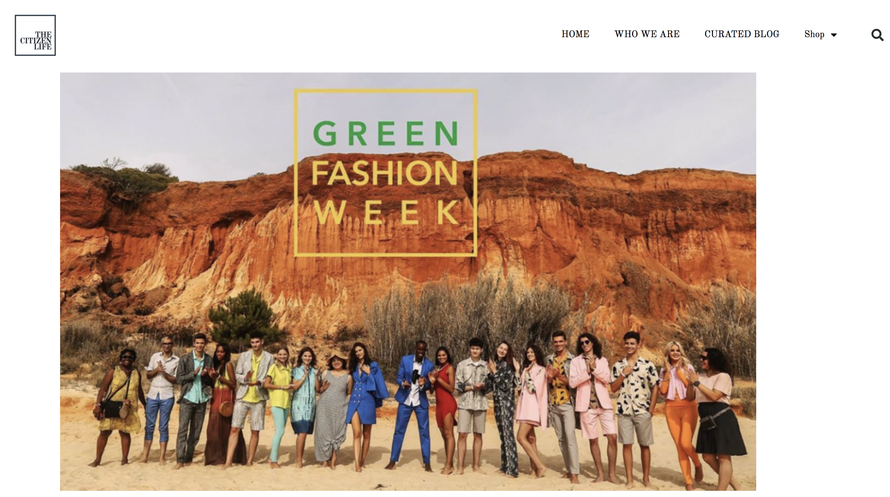Open the WHO WE ARE page
This screenshot has height=497, width=890.
[646, 34]
